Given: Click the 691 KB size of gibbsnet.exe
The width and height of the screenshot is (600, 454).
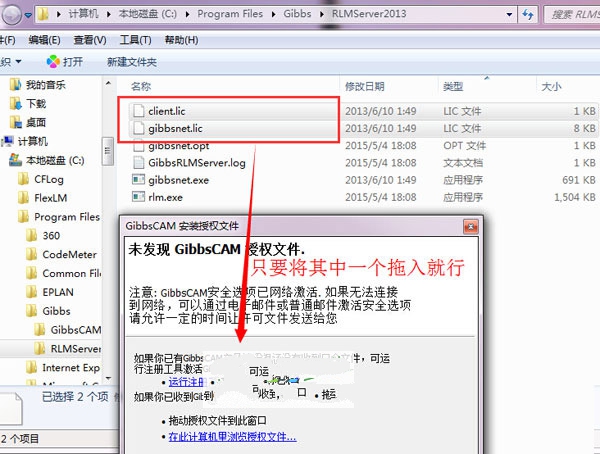Looking at the screenshot, I should (x=579, y=180).
